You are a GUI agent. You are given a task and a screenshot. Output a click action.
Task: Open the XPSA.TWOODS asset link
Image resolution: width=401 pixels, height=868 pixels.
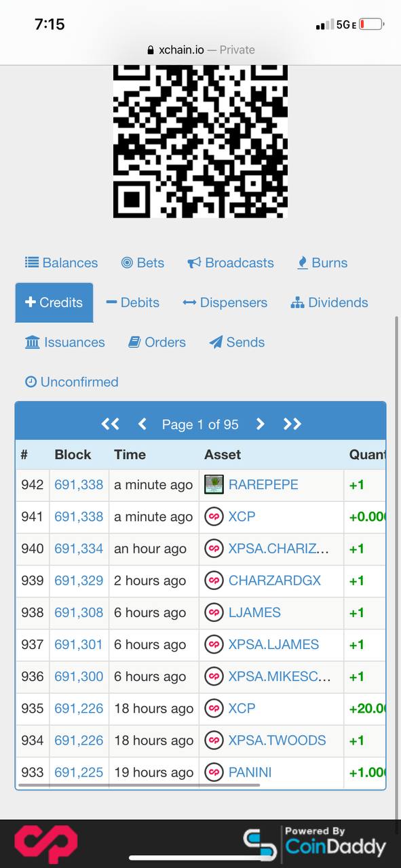pos(278,740)
